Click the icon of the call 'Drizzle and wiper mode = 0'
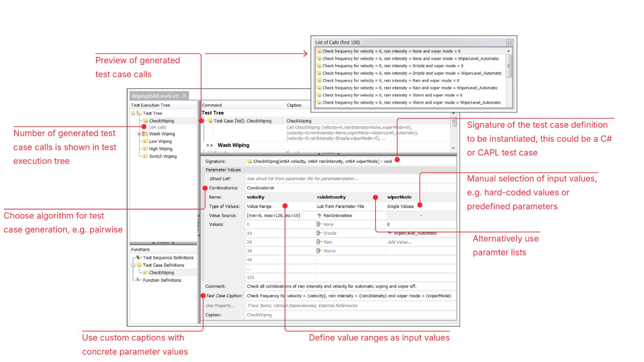This screenshot has height=362, width=644. click(x=319, y=66)
